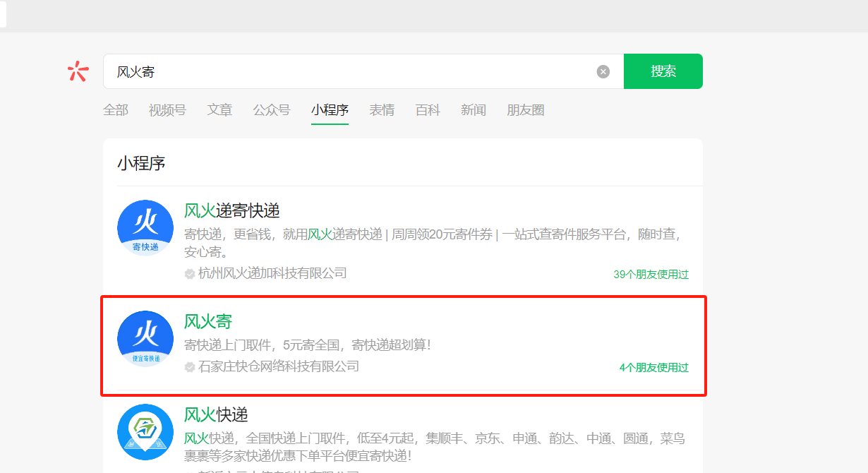This screenshot has height=473, width=868.
Task: Click the red WeChat Search logo icon
Action: (78, 71)
